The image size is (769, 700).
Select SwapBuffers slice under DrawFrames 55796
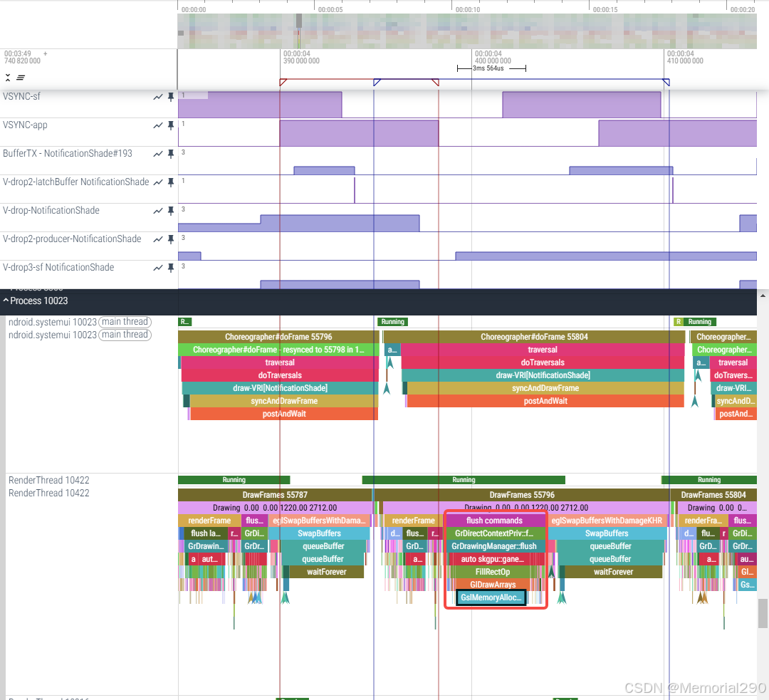[607, 533]
